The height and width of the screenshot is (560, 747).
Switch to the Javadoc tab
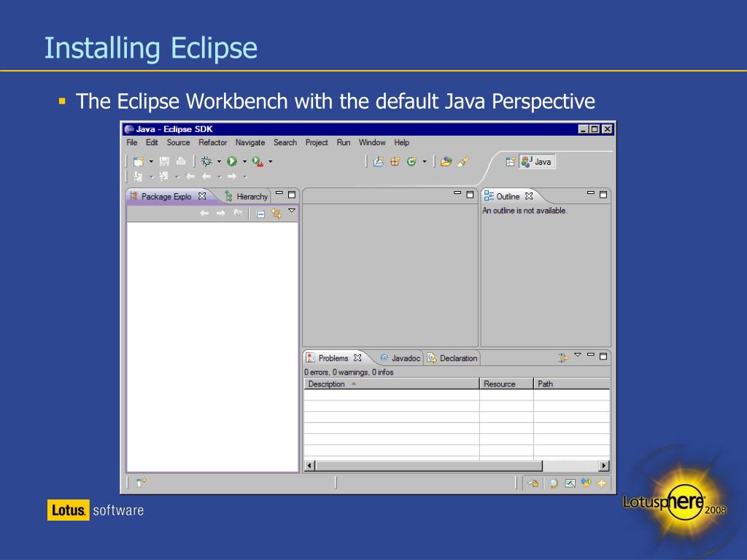(400, 358)
